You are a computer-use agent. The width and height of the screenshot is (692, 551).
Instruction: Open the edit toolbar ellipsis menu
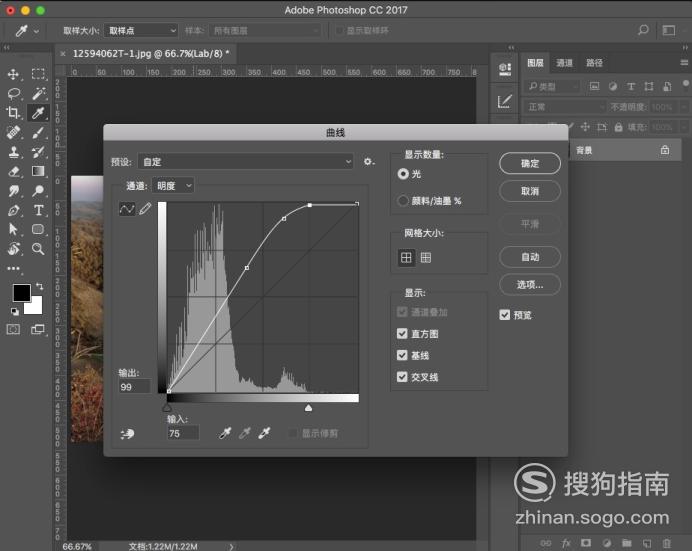click(x=13, y=268)
